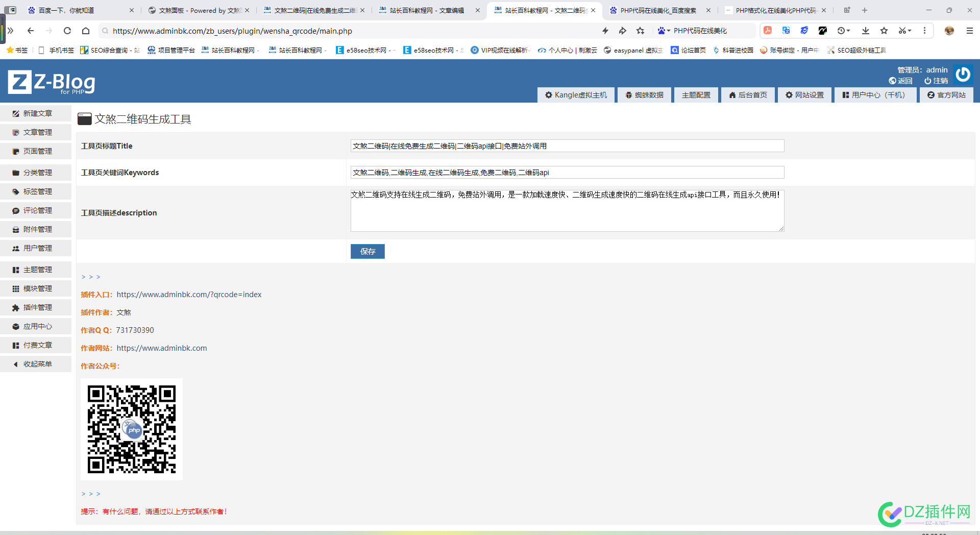Viewport: 980px width, 535px height.
Task: Click the author QR code image
Action: point(132,429)
